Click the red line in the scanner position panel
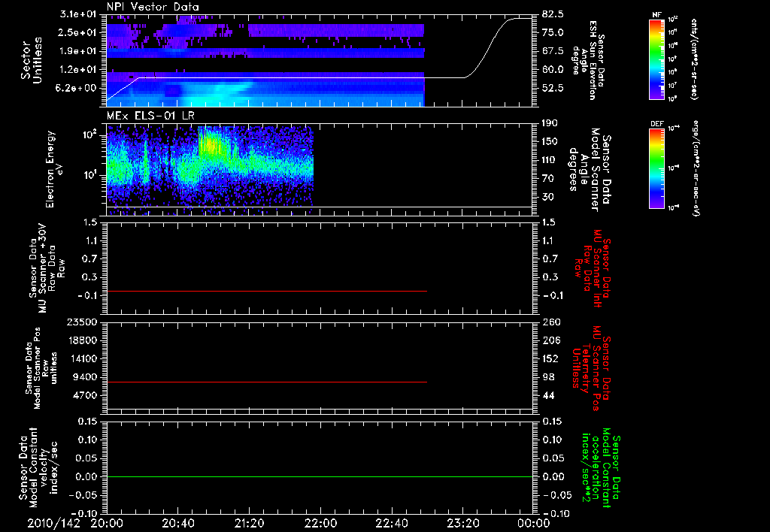Screen dimensions: 770x532 tap(267, 382)
